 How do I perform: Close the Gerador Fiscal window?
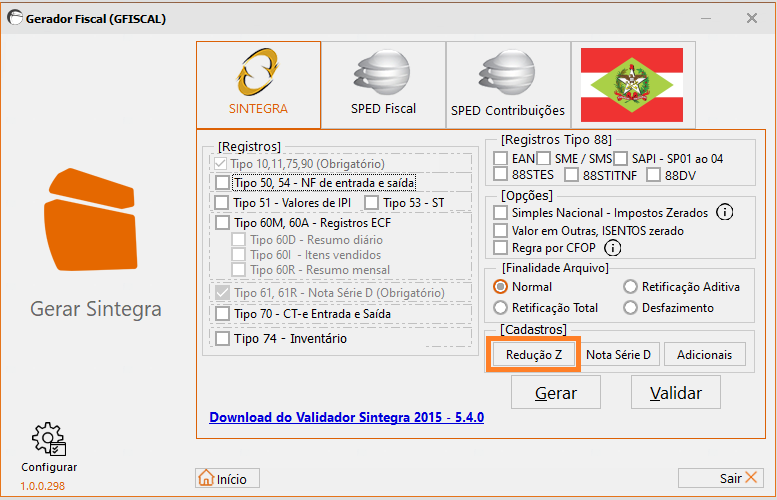click(752, 19)
